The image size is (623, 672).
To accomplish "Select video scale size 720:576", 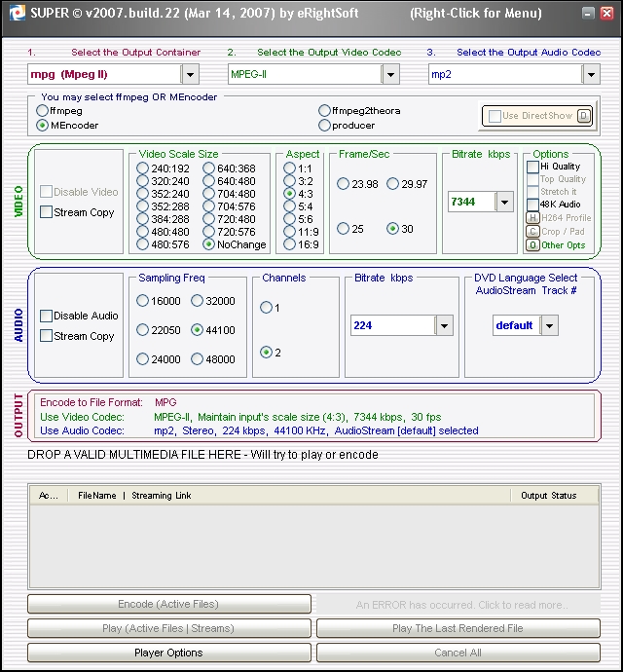I will 208,232.
